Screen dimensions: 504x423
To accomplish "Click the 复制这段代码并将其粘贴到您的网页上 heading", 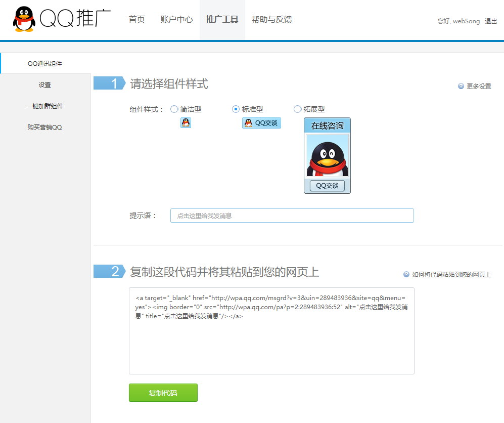I will 224,272.
